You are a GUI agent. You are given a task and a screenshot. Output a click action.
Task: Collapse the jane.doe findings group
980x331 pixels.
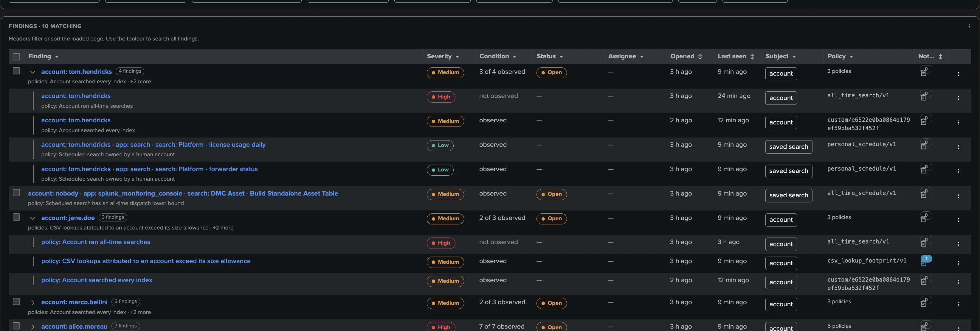(33, 218)
